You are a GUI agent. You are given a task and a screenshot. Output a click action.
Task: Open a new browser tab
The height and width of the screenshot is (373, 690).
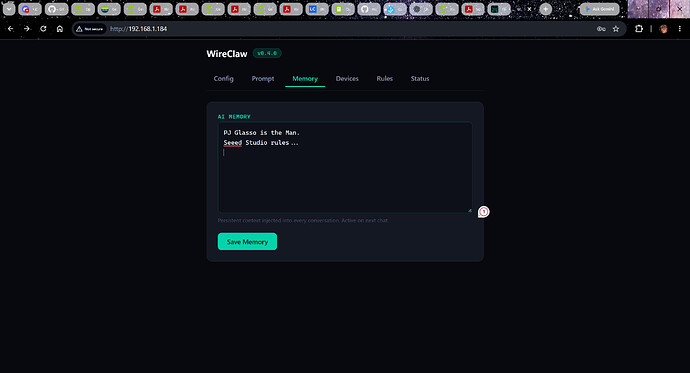(546, 9)
